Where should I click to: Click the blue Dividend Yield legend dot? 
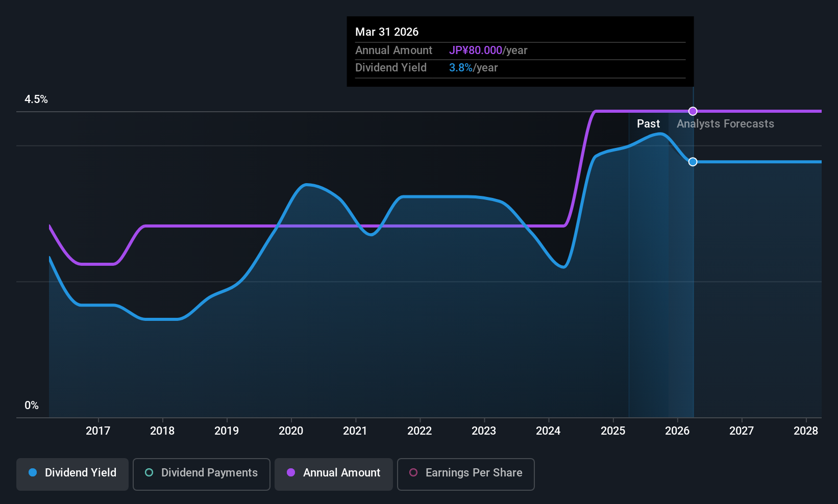coord(33,473)
